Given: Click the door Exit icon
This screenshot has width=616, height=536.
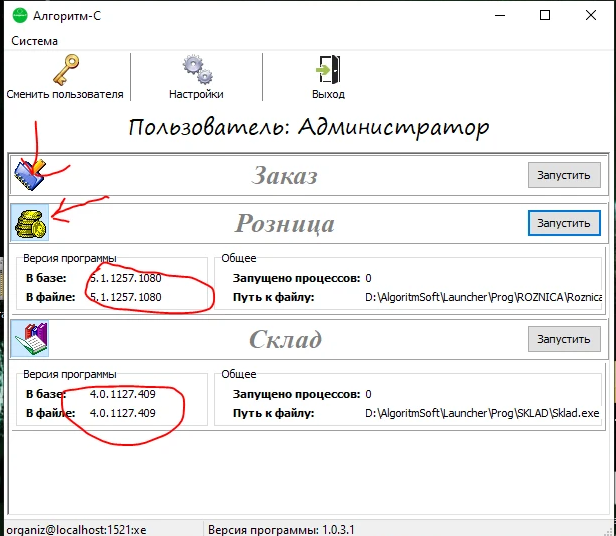Looking at the screenshot, I should pos(328,70).
